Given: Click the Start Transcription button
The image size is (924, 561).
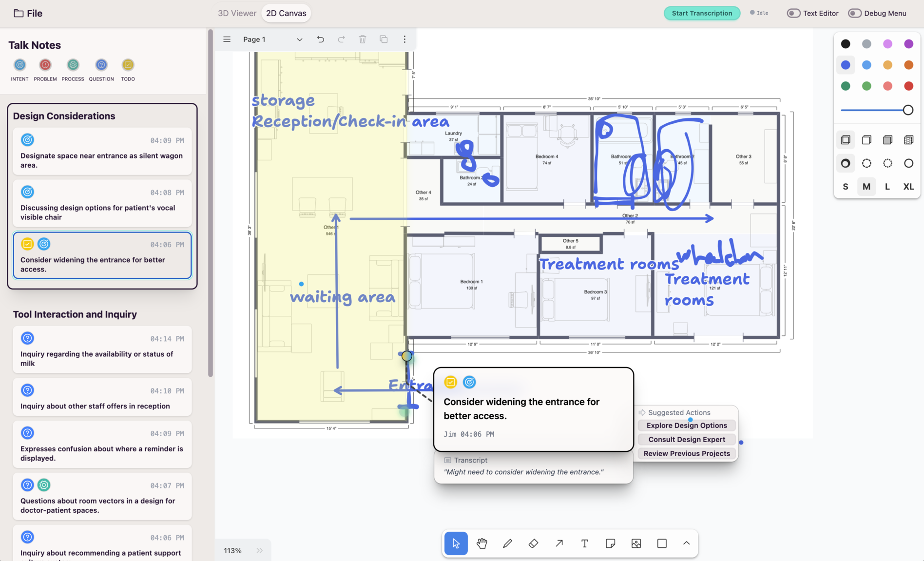Looking at the screenshot, I should pos(702,13).
